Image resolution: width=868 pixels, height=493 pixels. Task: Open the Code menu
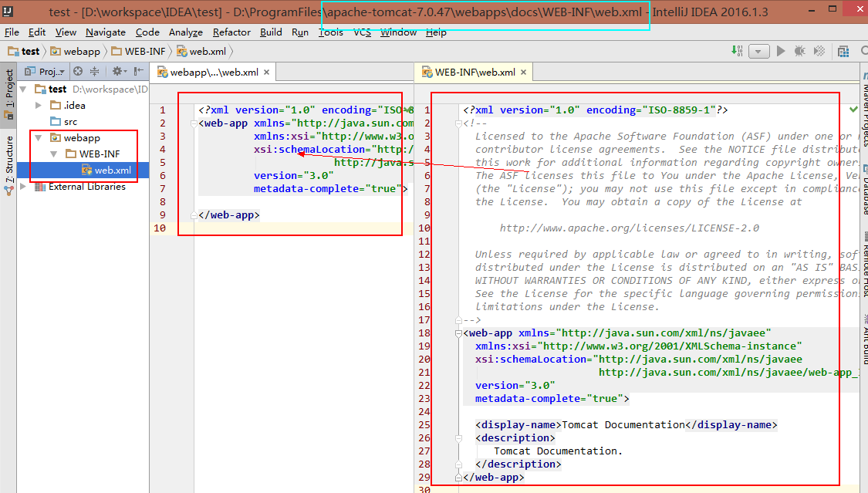click(x=147, y=32)
